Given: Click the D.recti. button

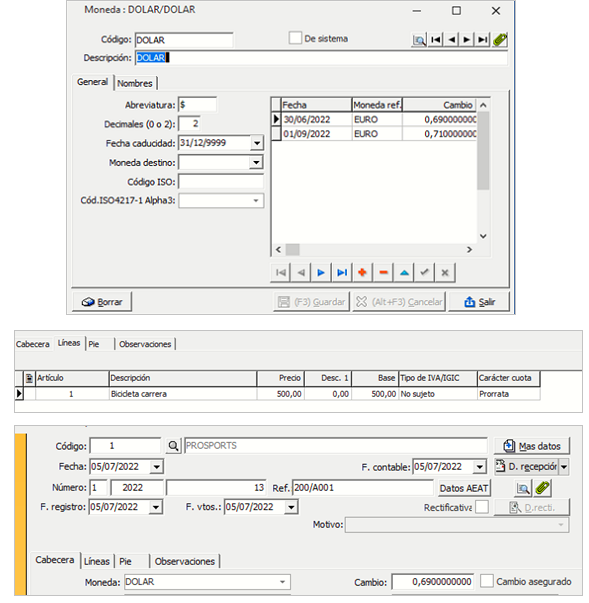Looking at the screenshot, I should pos(532,508).
